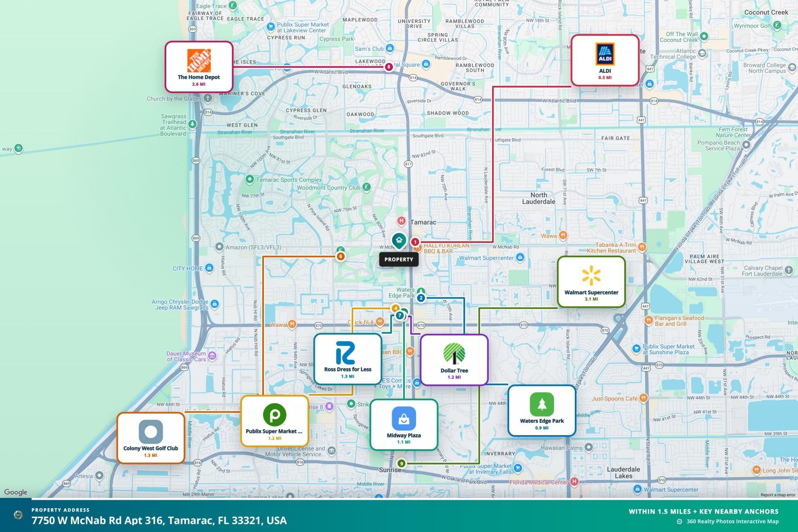
Task: Click the teal property home pin
Action: (x=399, y=241)
